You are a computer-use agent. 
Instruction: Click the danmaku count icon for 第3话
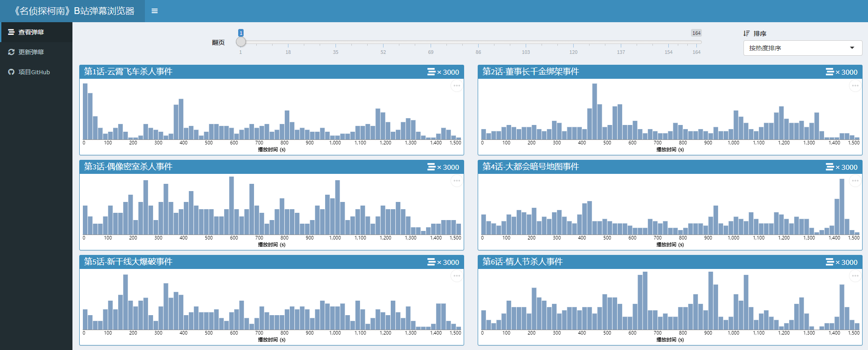(x=431, y=167)
